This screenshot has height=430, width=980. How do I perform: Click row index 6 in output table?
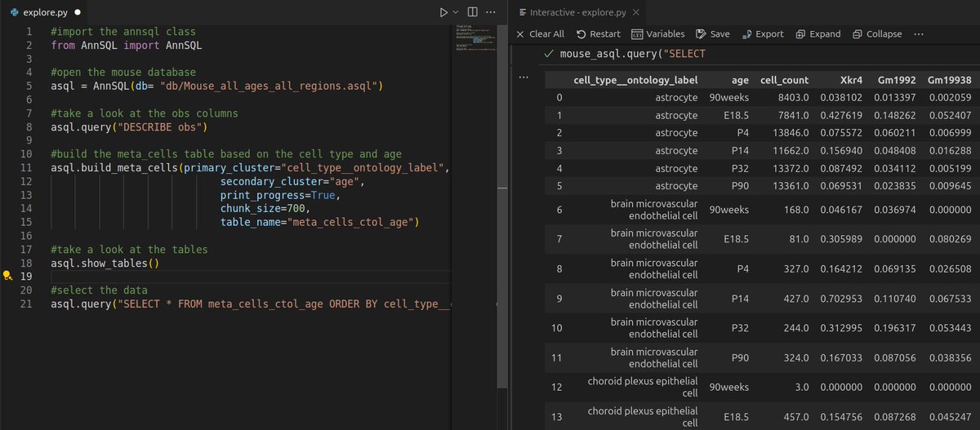coord(559,209)
